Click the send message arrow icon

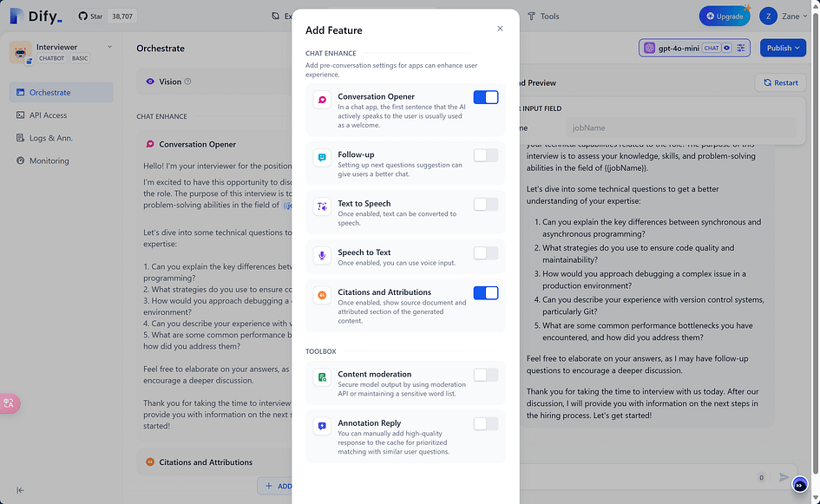pos(784,477)
